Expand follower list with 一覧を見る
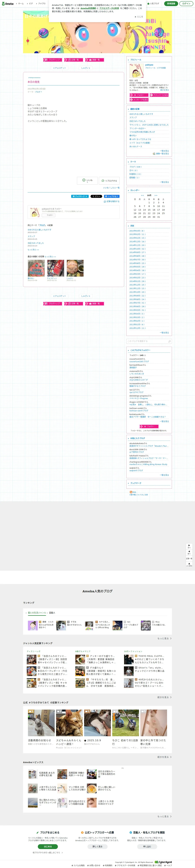 tap(164, 421)
